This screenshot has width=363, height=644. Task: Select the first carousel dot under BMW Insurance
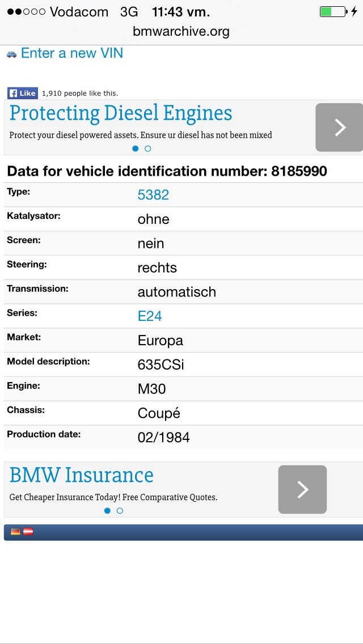click(107, 511)
